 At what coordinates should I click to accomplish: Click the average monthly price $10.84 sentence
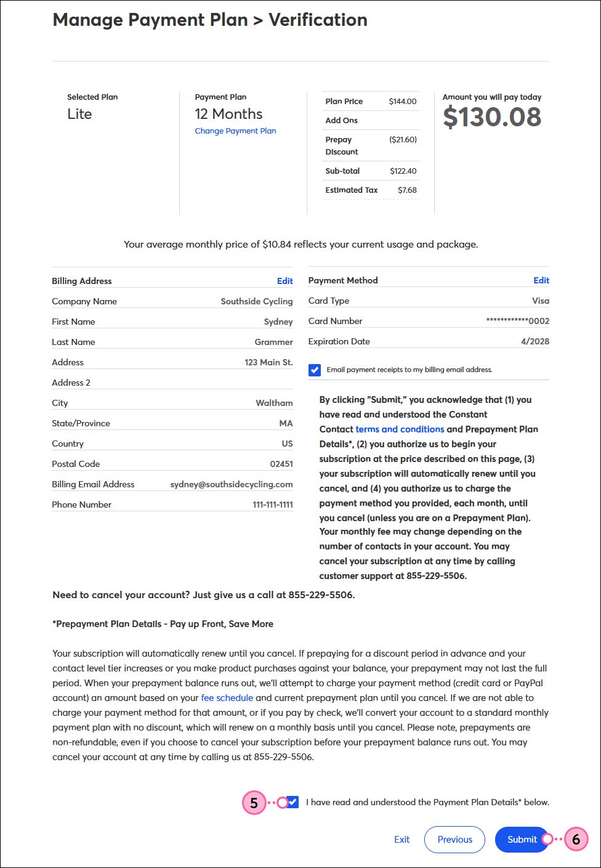click(x=300, y=245)
